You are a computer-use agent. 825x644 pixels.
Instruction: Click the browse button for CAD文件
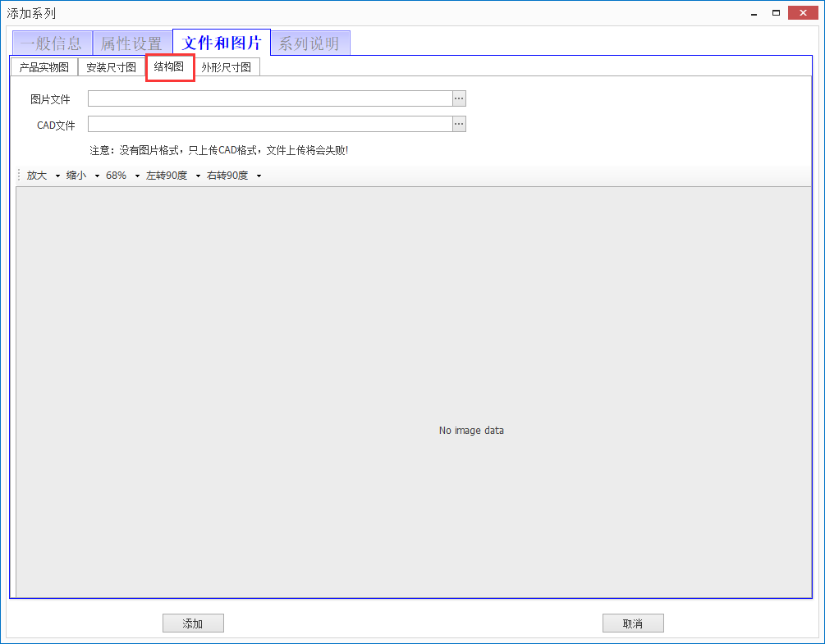(459, 124)
